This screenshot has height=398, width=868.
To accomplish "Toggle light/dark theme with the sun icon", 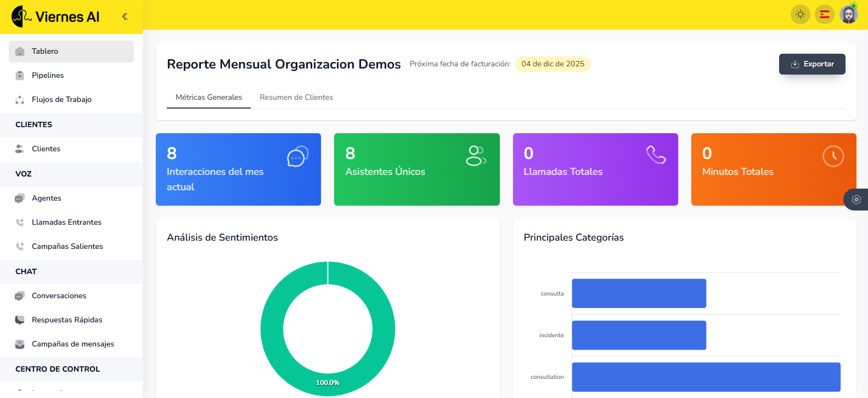I will point(800,14).
